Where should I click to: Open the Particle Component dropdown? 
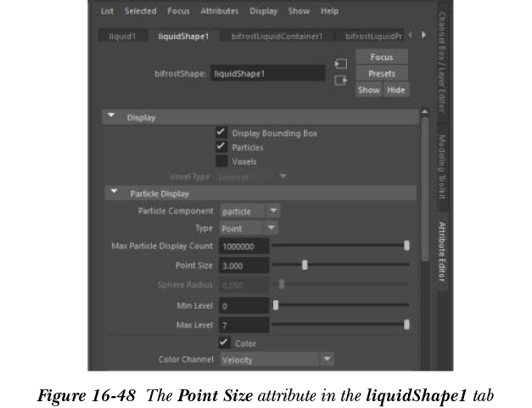click(249, 211)
